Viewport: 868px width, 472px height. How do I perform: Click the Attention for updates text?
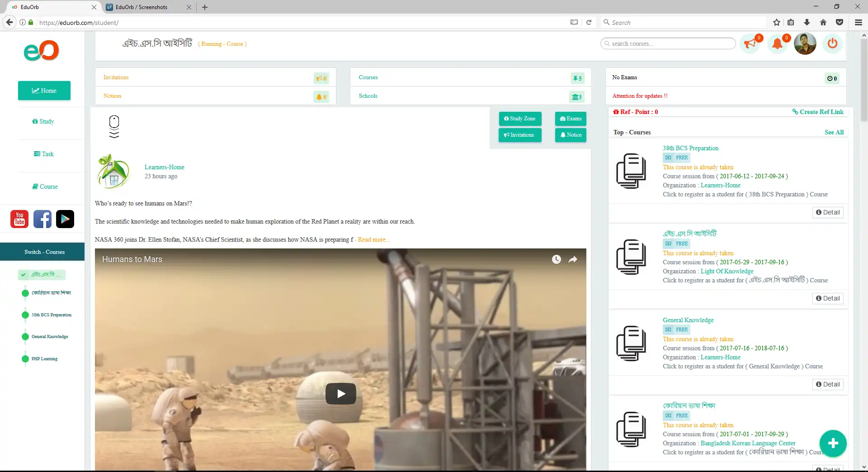640,96
